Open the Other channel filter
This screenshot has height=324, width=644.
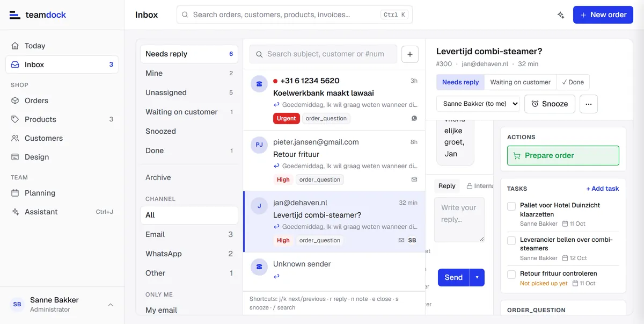189,273
